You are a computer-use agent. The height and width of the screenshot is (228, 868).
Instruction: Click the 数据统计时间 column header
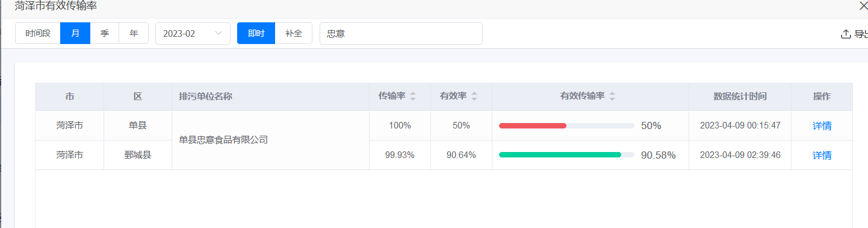tap(740, 97)
